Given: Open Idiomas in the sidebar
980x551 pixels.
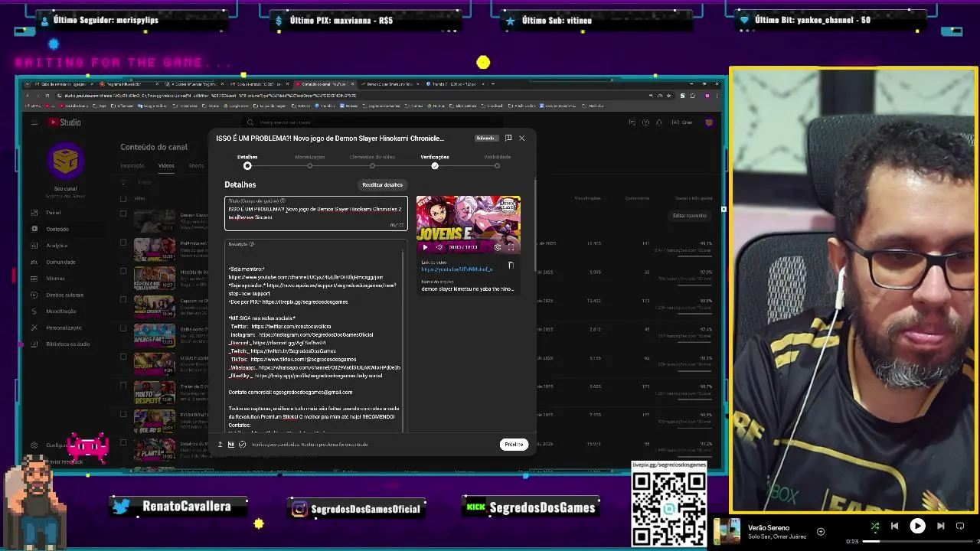Looking at the screenshot, I should (x=55, y=279).
